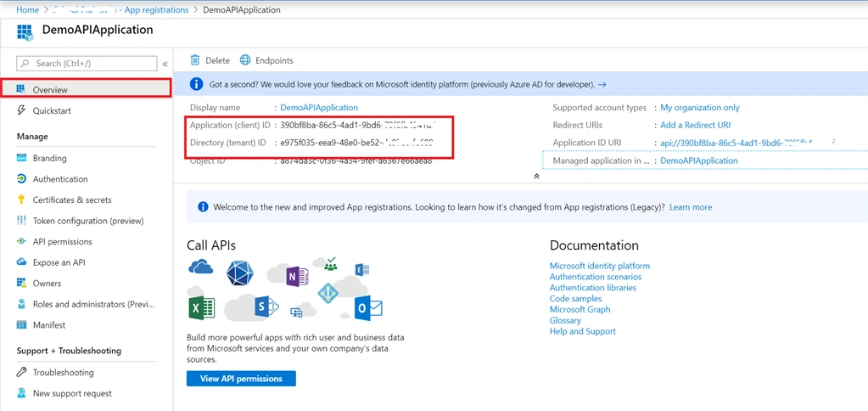Viewport: 868px width, 411px height.
Task: Click the Overview grid icon in sidebar
Action: [x=21, y=89]
